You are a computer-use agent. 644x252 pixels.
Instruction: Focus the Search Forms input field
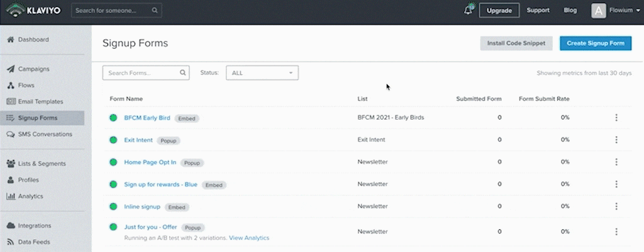coord(146,73)
